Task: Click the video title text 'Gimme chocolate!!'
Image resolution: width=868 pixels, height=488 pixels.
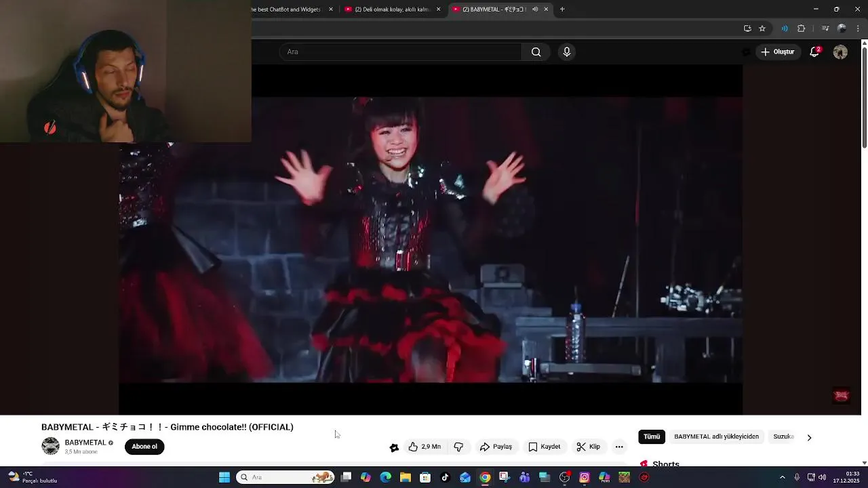Action: click(208, 427)
